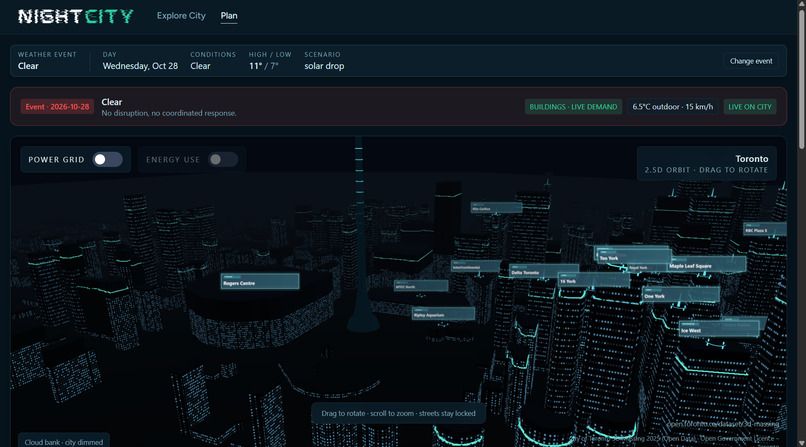
Task: Select the Ice West building label
Action: pos(719,329)
